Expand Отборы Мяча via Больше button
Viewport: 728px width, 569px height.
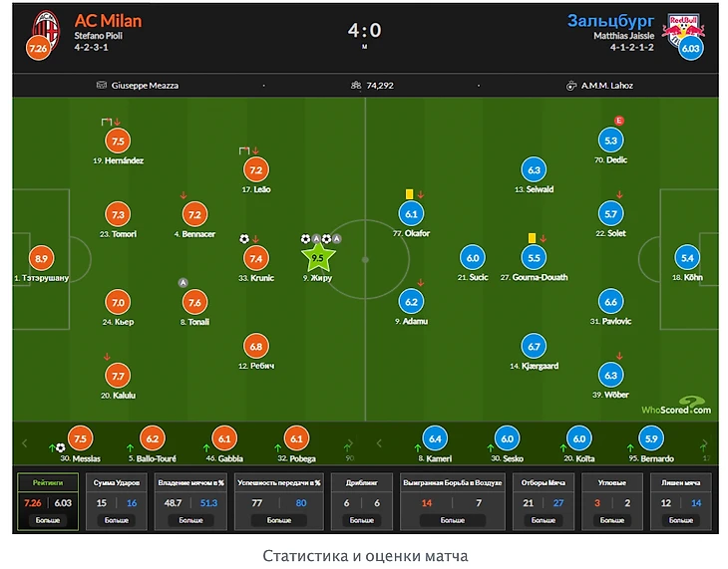[545, 520]
